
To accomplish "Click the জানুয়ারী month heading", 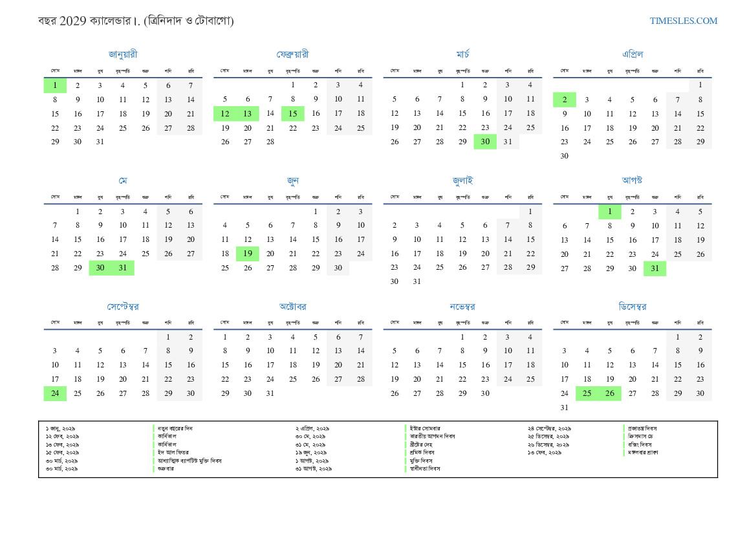I will 123,54.
